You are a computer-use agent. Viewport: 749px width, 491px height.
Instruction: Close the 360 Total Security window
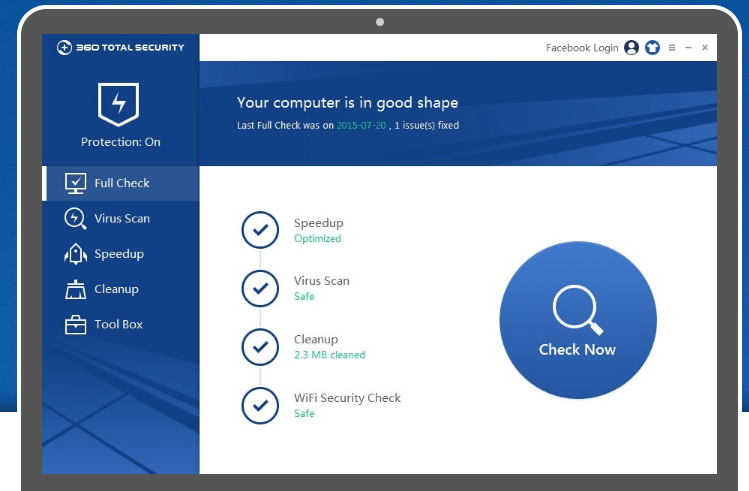(705, 47)
